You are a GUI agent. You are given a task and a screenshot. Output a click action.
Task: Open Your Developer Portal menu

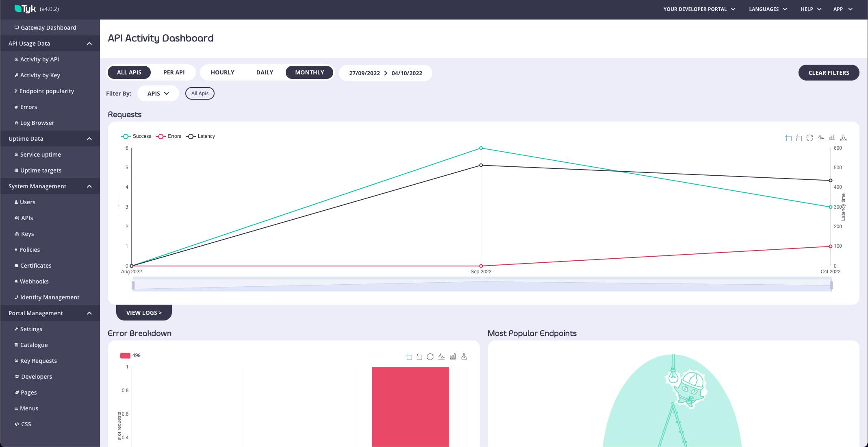coord(699,9)
